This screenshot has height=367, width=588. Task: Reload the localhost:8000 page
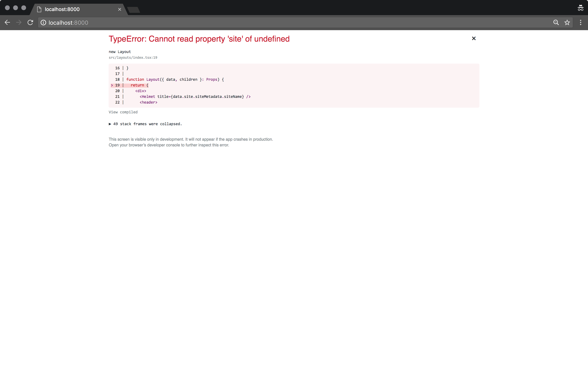(x=30, y=22)
